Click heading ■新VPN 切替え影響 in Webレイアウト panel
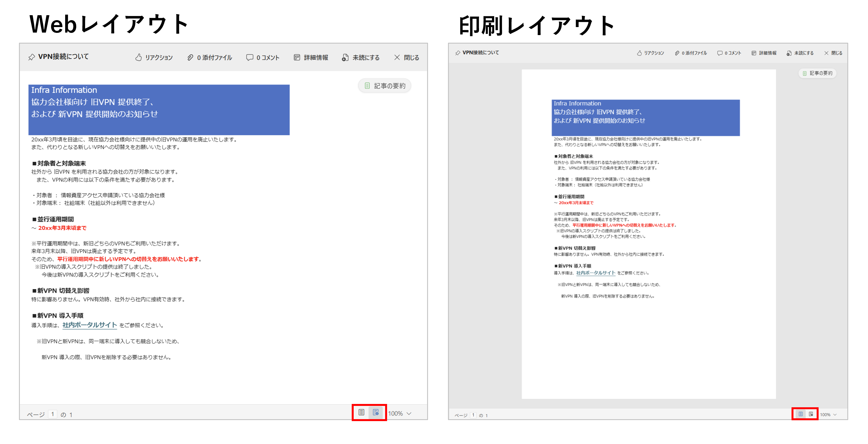The height and width of the screenshot is (444, 868). [61, 290]
